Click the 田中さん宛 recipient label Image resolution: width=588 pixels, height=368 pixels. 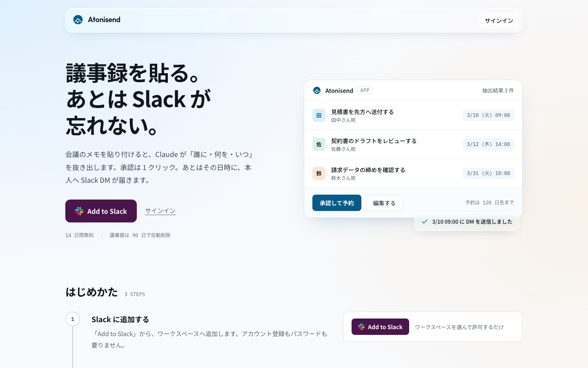343,120
